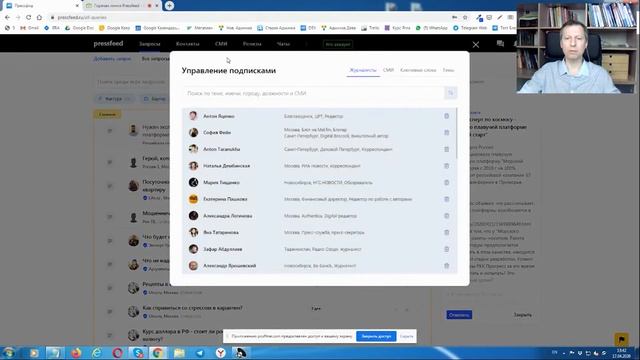Select journalist row Anton Tarasulidu

coord(320,149)
